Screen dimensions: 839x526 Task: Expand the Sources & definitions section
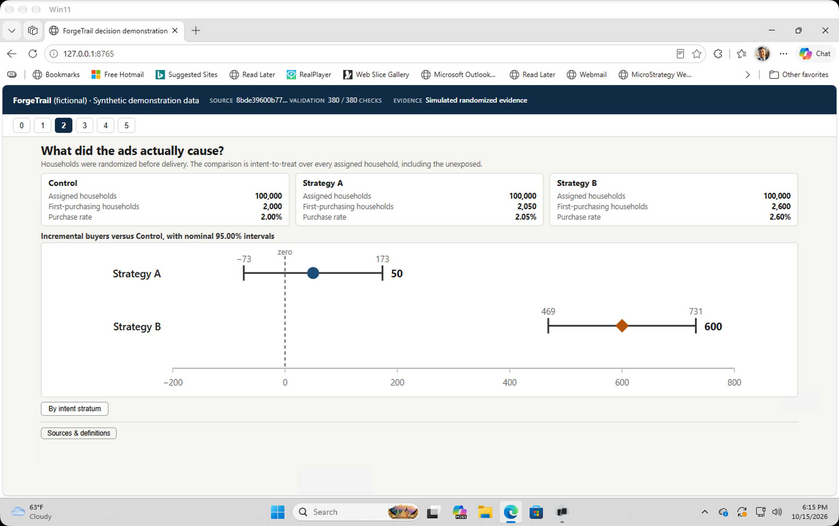(79, 433)
